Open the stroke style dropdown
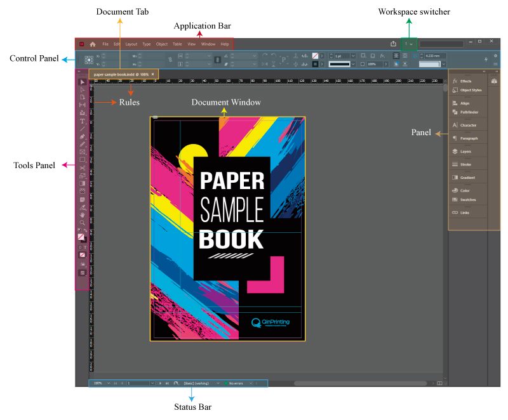The image size is (508, 420). click(x=354, y=64)
